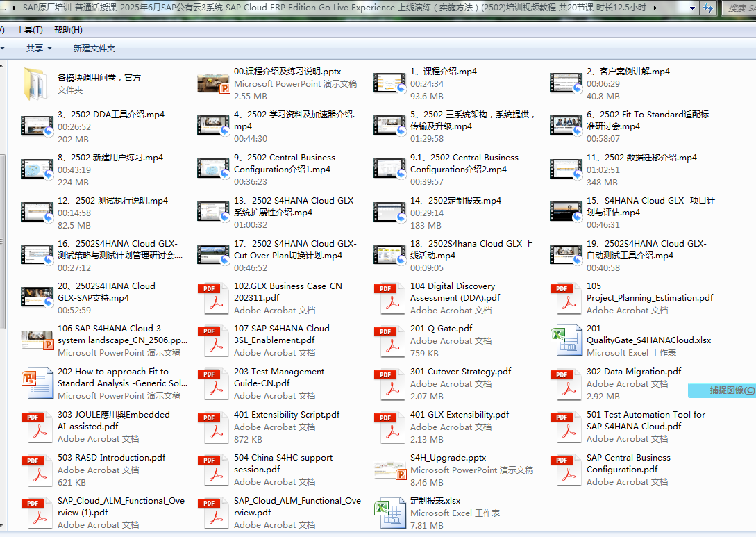Select the 1、课程介绍.mp4 video thumbnail
The height and width of the screenshot is (537, 756).
[x=389, y=83]
